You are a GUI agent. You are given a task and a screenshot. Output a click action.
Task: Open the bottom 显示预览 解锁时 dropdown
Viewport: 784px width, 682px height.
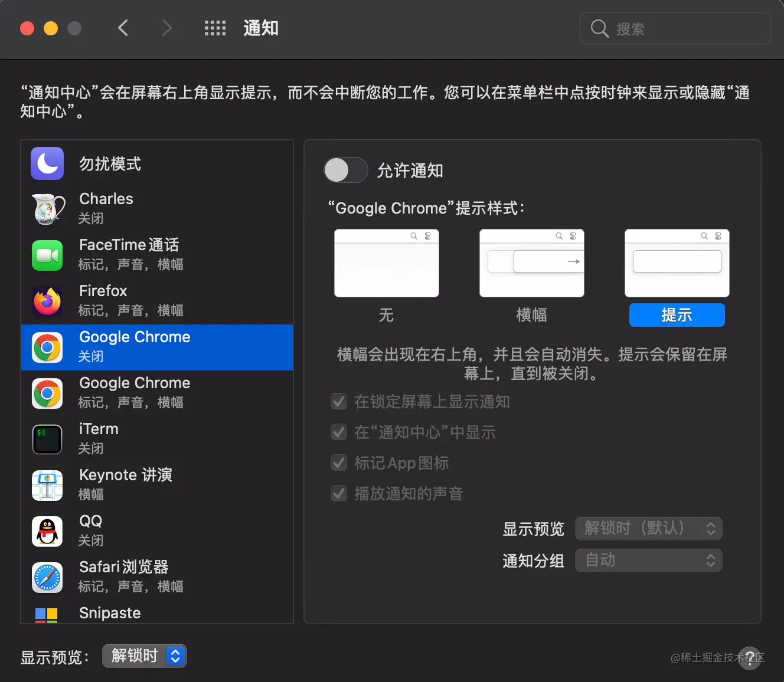(x=145, y=656)
